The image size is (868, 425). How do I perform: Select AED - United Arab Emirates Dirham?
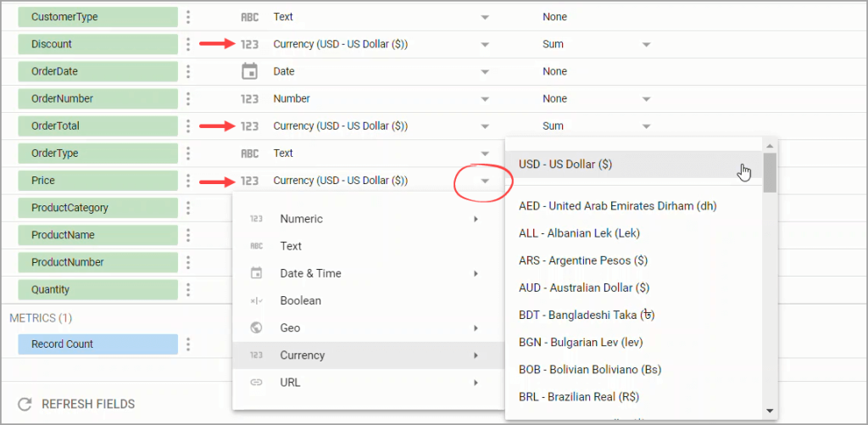pos(634,206)
